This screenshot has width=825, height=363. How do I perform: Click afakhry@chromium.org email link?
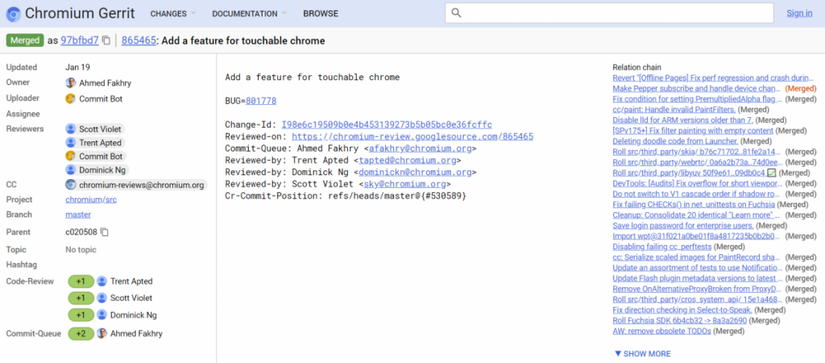tap(420, 148)
